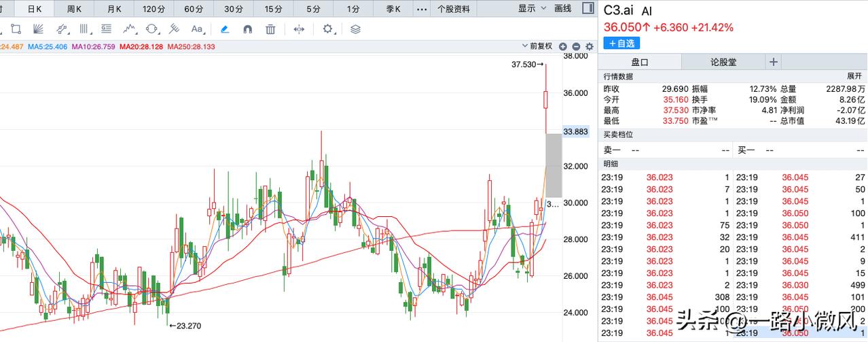Open the 显示 display dropdown
The image size is (868, 342).
coord(532,9)
